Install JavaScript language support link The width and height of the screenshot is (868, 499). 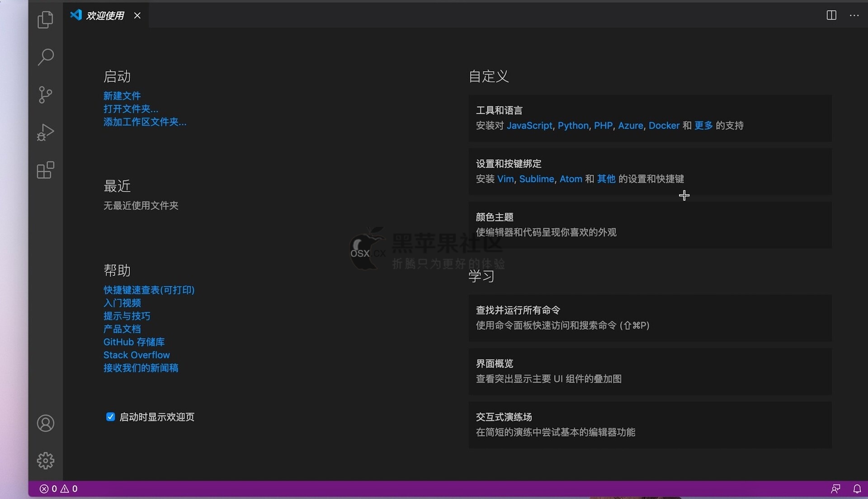pos(529,126)
